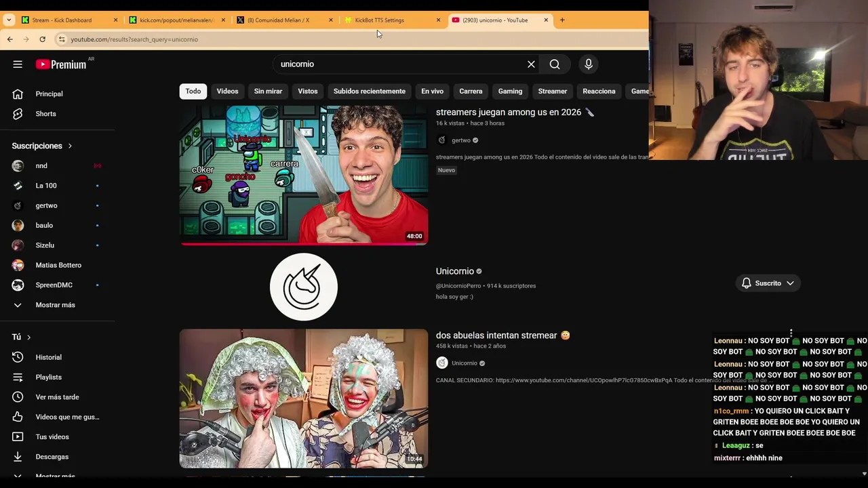Open the browser tab list dropdown
868x488 pixels.
coord(9,20)
